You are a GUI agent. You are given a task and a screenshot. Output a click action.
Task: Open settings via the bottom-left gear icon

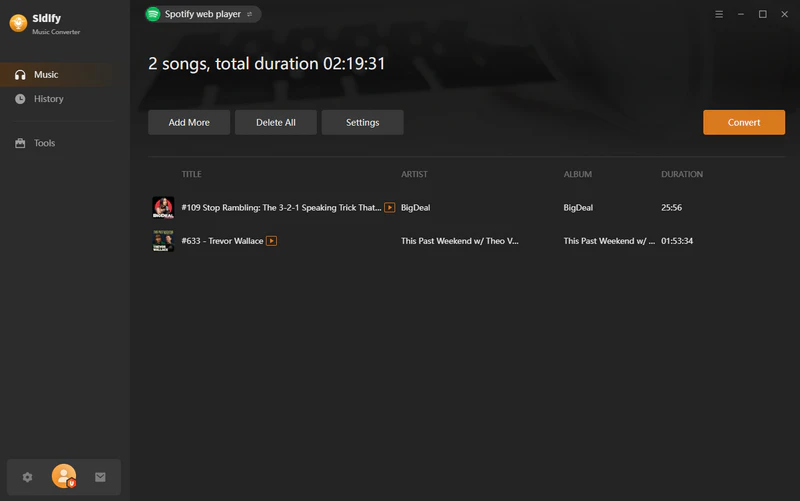point(28,477)
